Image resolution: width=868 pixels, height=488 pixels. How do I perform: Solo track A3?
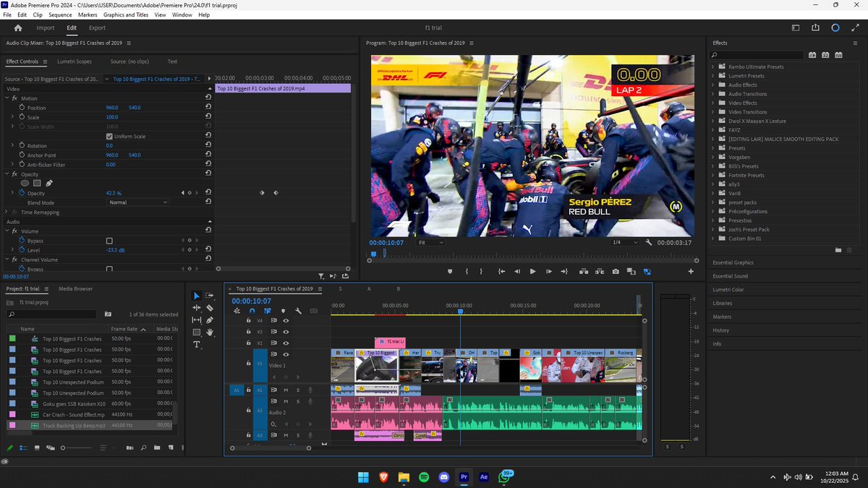pyautogui.click(x=297, y=435)
